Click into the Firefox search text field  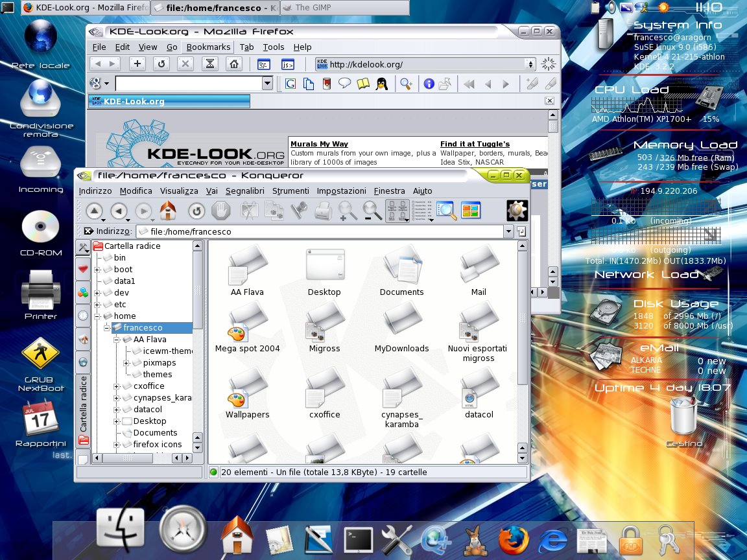tap(189, 84)
